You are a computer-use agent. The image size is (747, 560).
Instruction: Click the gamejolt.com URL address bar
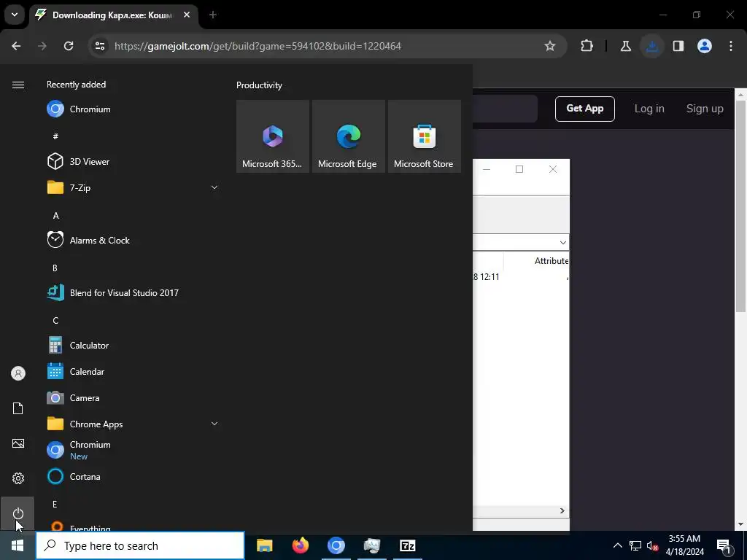click(x=258, y=46)
